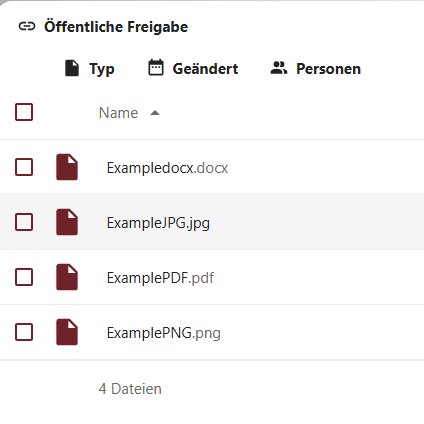Click the document icon in the Typ filter
Image resolution: width=424 pixels, height=424 pixels.
pyautogui.click(x=72, y=68)
